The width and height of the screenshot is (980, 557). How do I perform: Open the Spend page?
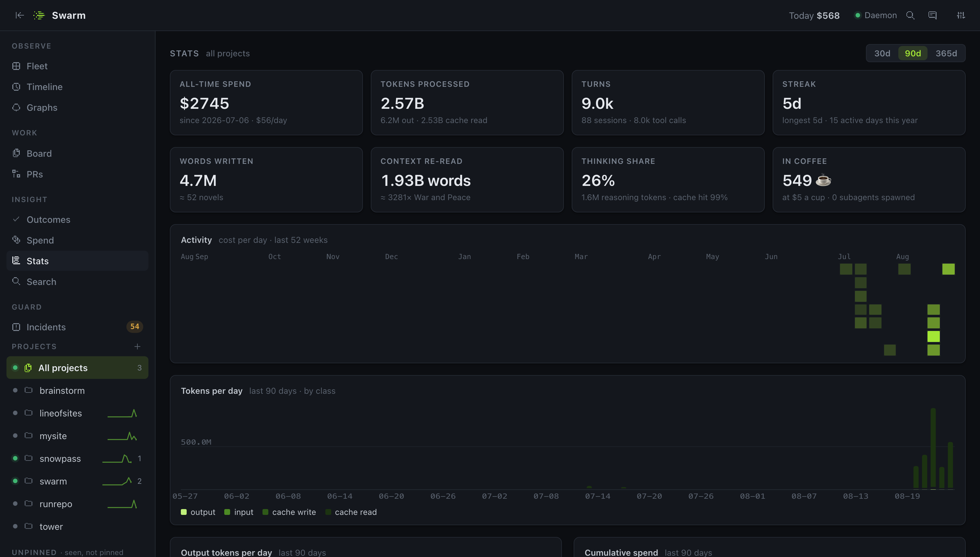point(77,240)
